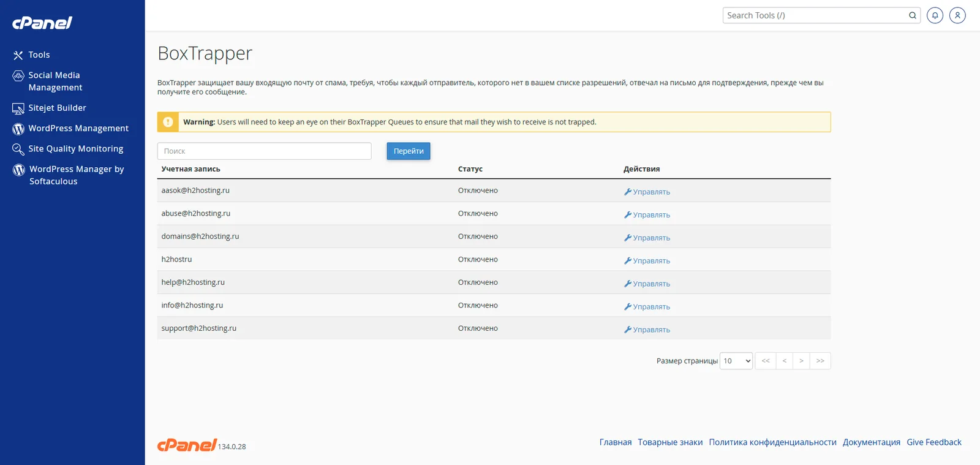Click the blue Перейти button
Screen dimensions: 980x465
(409, 151)
